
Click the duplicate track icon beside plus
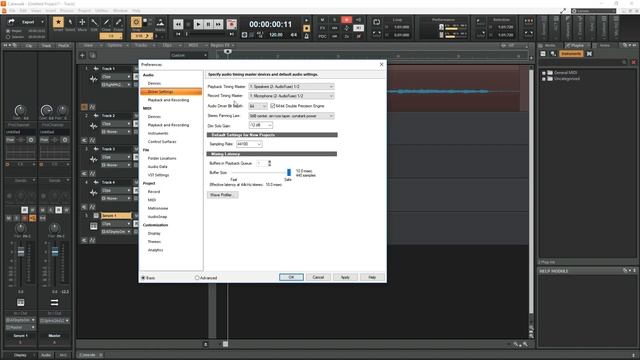pyautogui.click(x=93, y=56)
